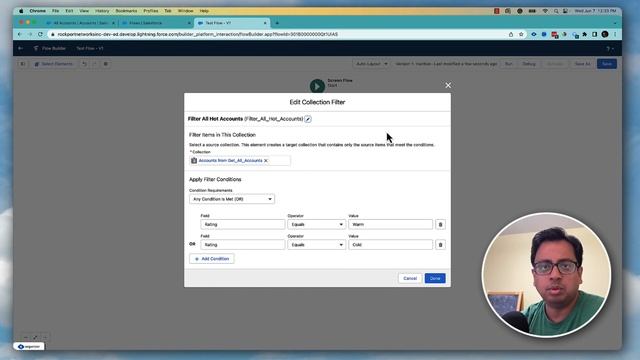Click the Chrome address bar URL
Viewport: 640px width, 360px height.
tap(198, 34)
